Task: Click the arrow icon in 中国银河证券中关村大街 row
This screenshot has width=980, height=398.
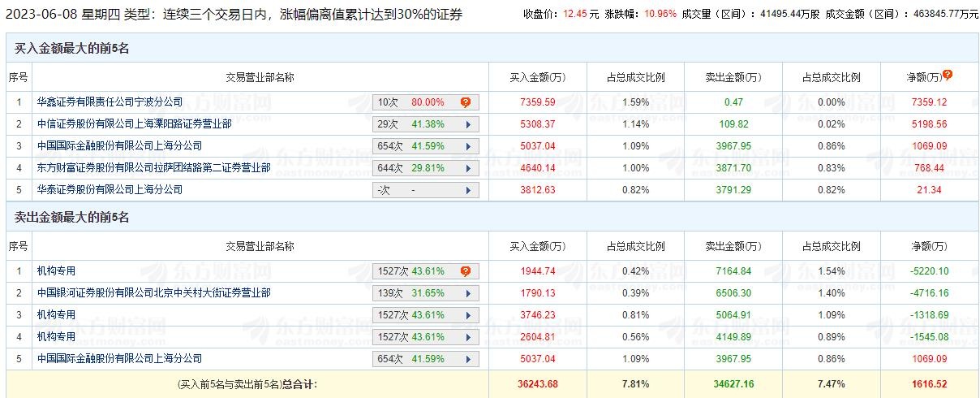Action: [468, 293]
